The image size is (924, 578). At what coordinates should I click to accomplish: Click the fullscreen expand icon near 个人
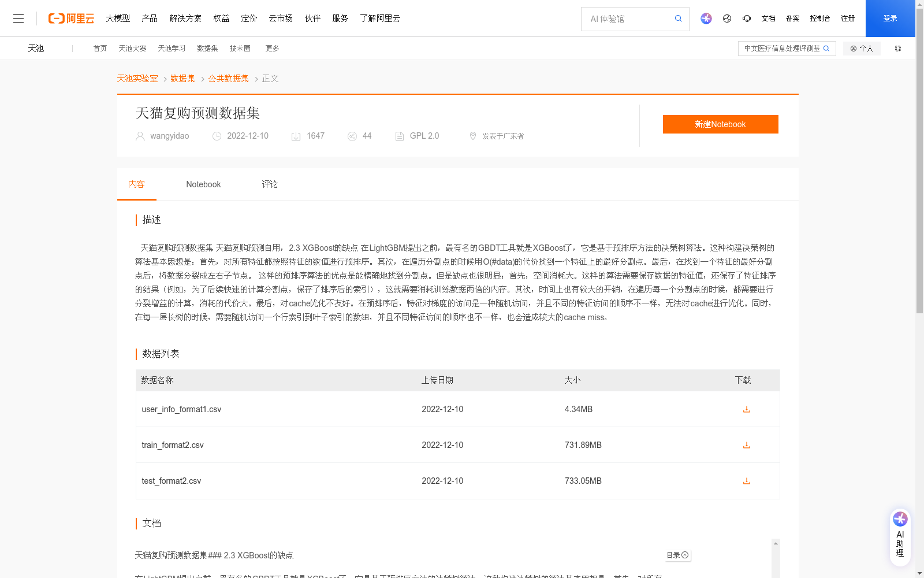tap(898, 49)
